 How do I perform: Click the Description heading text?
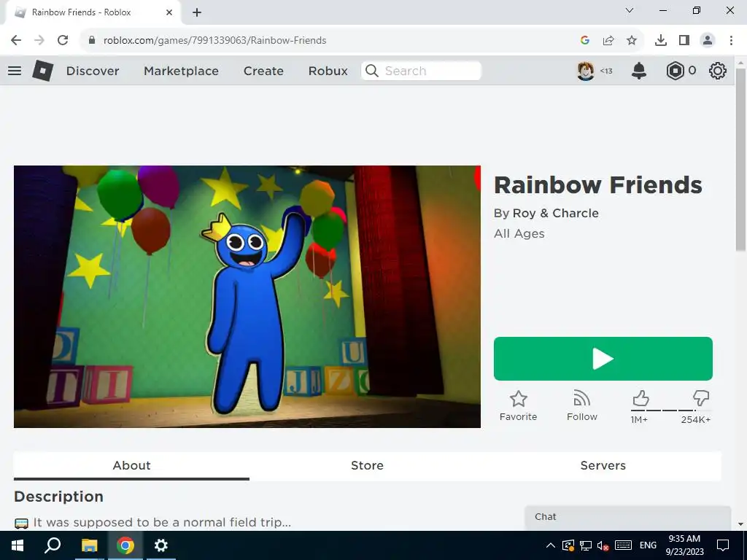58,497
